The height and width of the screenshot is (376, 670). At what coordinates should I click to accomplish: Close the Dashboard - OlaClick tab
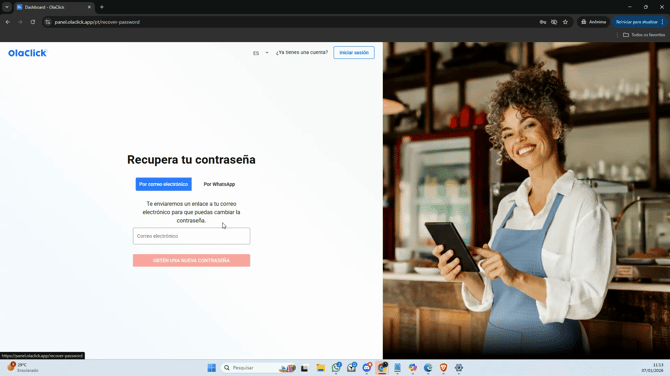(x=89, y=7)
